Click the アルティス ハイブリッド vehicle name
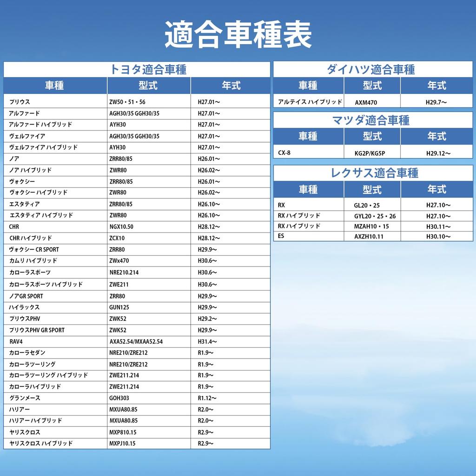Viewport: 476px width, 476px height. point(310,102)
